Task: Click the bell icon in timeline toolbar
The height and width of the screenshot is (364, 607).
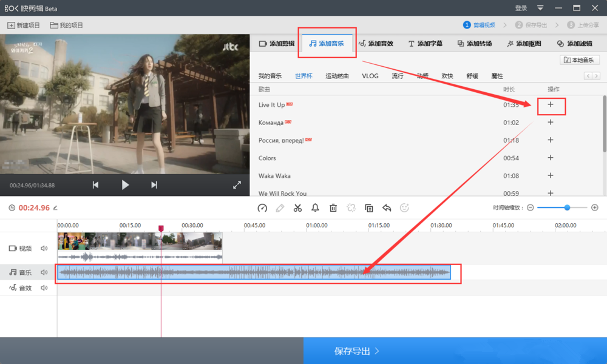Action: click(315, 208)
